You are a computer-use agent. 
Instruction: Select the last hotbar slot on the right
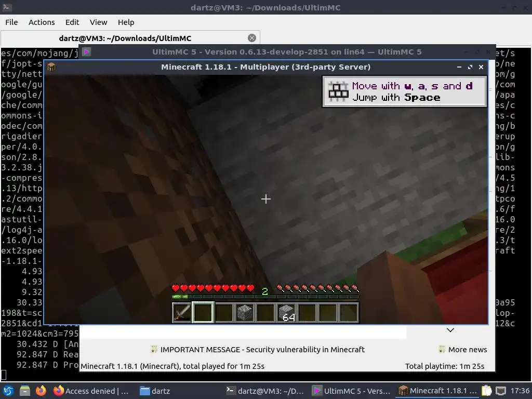[x=349, y=312]
